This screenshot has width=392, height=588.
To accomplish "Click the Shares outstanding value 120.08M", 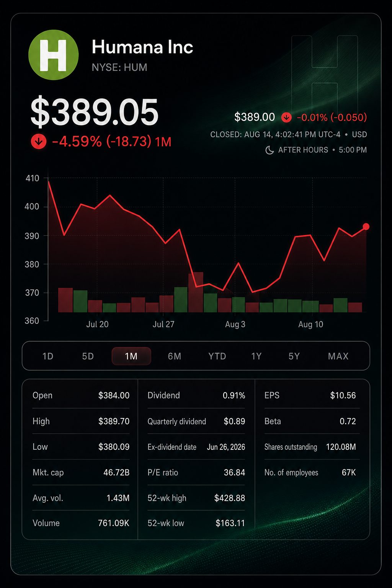I will [x=341, y=447].
